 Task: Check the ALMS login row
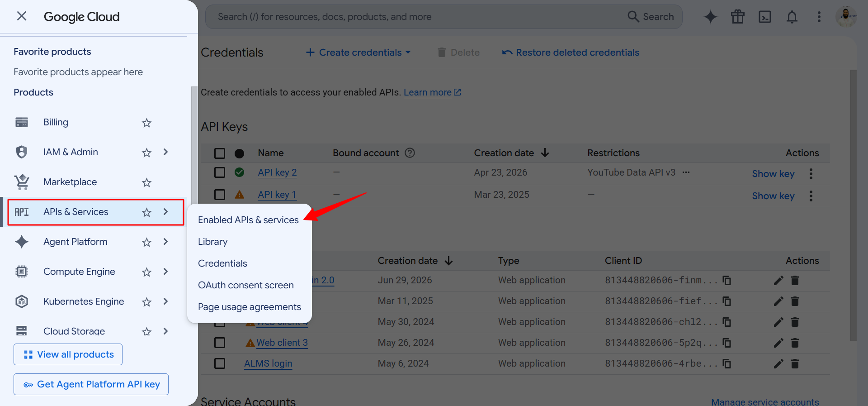coord(220,363)
